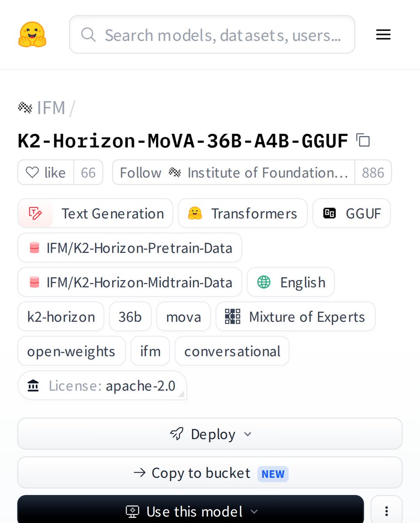Image resolution: width=420 pixels, height=523 pixels.
Task: Follow Institute of Foundation Models
Action: pyautogui.click(x=234, y=173)
